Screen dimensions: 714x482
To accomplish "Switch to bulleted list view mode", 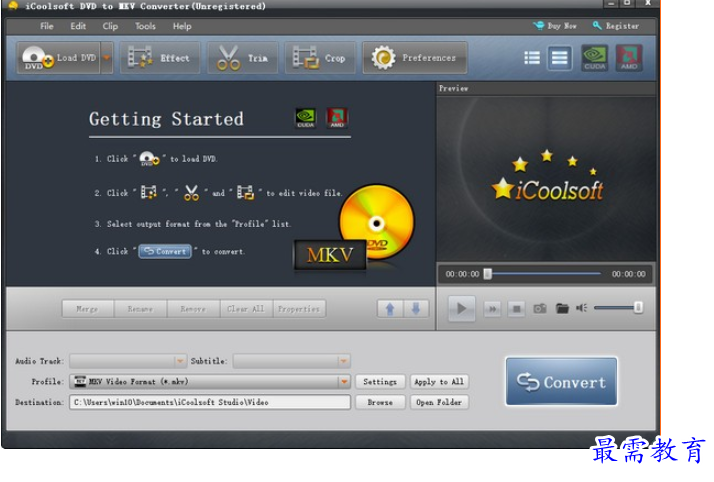I will tap(531, 58).
